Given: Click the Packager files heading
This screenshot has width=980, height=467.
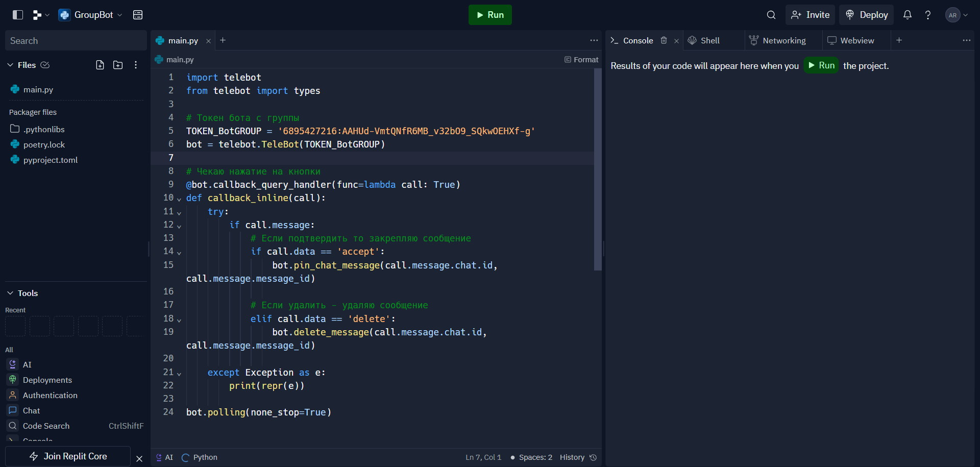Looking at the screenshot, I should click(x=33, y=112).
